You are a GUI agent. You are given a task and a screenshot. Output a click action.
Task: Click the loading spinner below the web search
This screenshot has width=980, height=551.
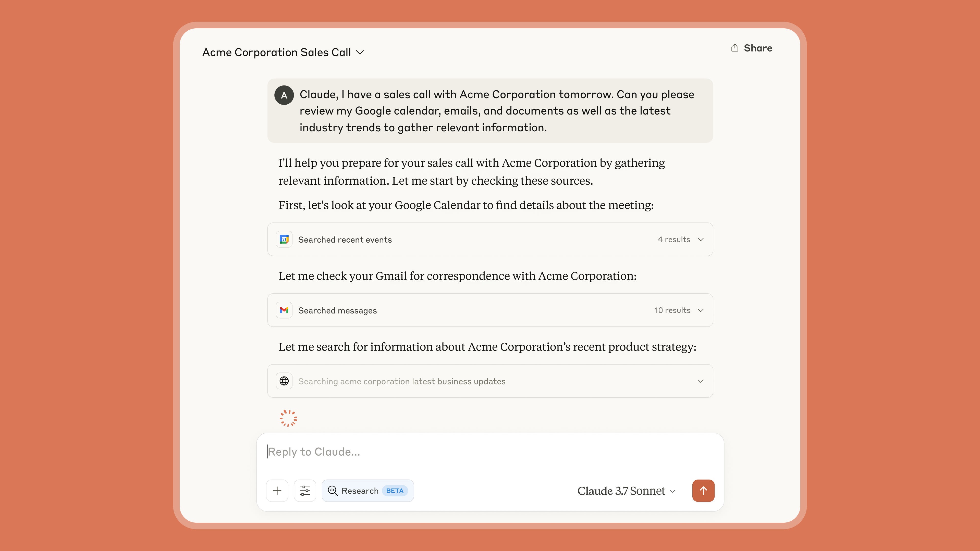click(288, 418)
